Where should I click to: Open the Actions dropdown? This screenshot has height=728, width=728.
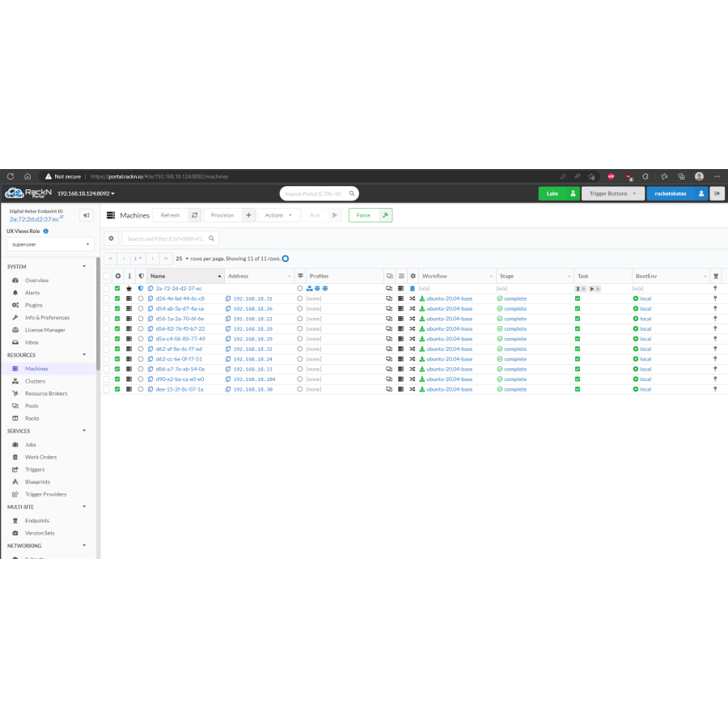pos(278,215)
